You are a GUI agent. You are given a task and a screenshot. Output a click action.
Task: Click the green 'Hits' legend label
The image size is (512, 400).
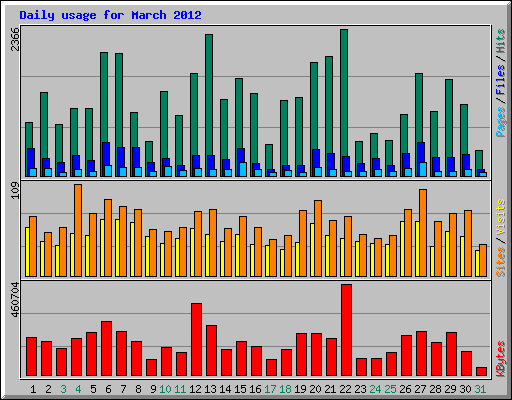point(501,41)
